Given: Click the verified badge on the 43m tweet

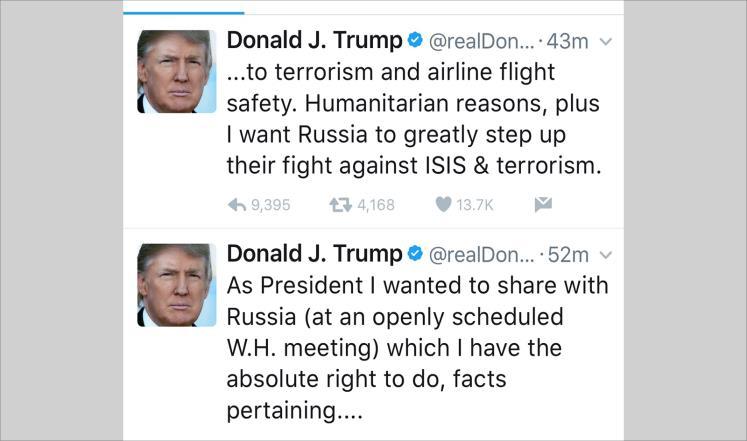Looking at the screenshot, I should [414, 41].
